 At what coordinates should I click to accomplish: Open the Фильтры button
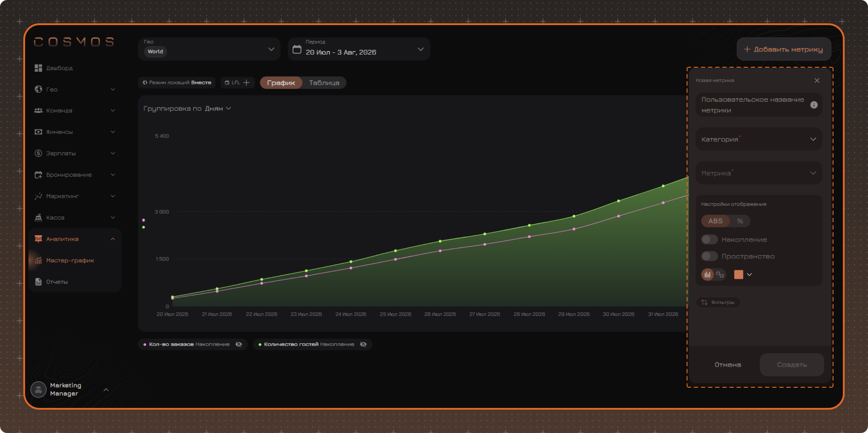(x=718, y=303)
